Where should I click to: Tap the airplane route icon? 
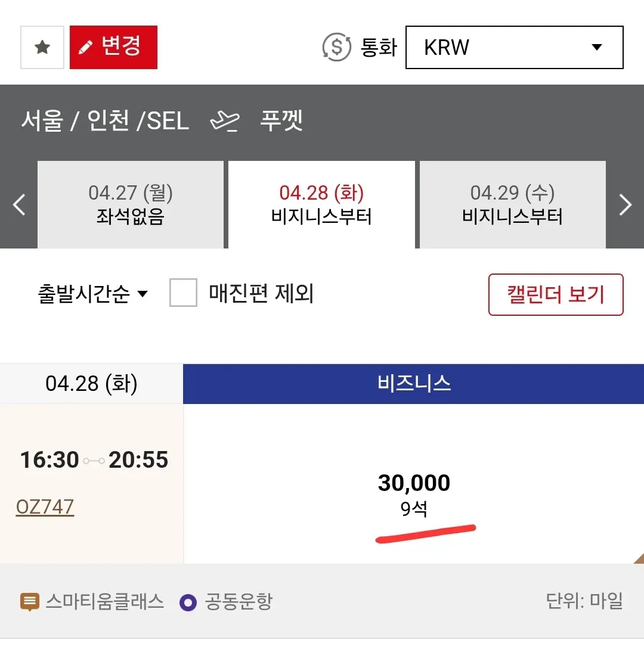coord(225,122)
